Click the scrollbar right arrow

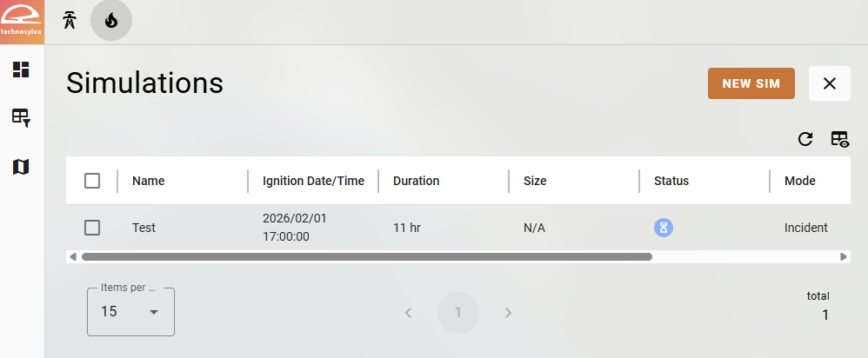pyautogui.click(x=844, y=257)
